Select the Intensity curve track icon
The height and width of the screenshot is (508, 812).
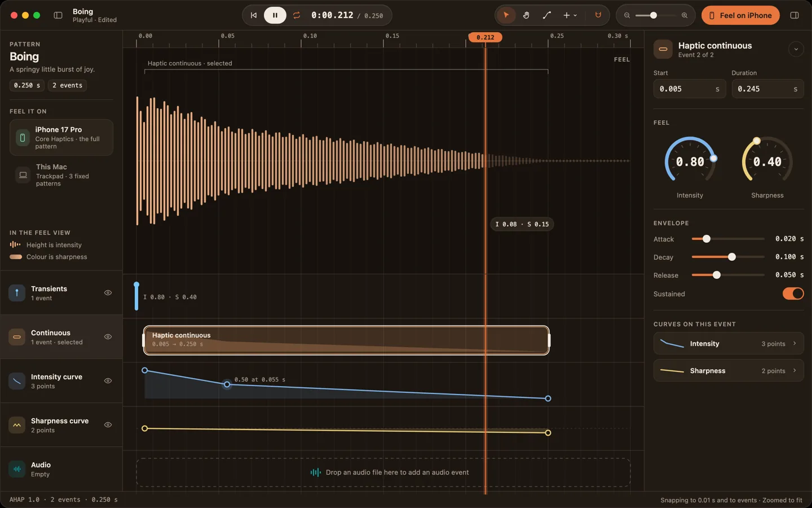tap(17, 380)
